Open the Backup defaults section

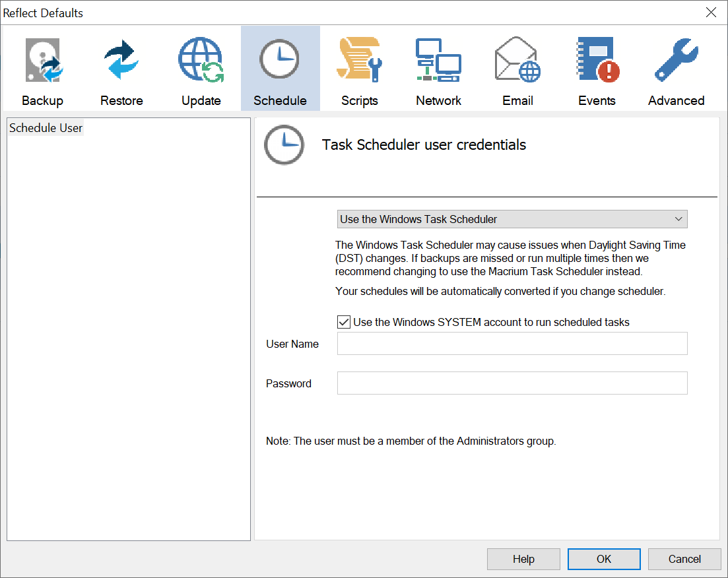coord(42,69)
